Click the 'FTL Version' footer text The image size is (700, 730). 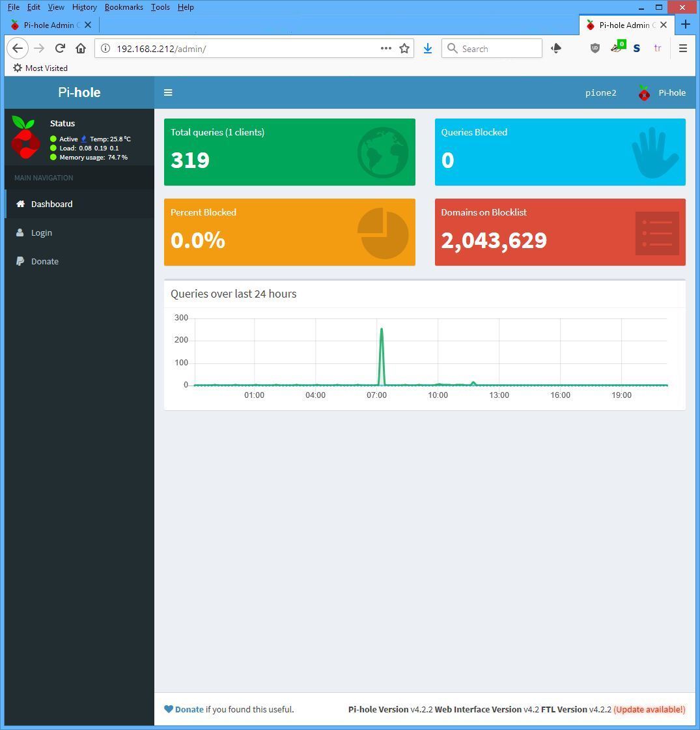point(564,710)
